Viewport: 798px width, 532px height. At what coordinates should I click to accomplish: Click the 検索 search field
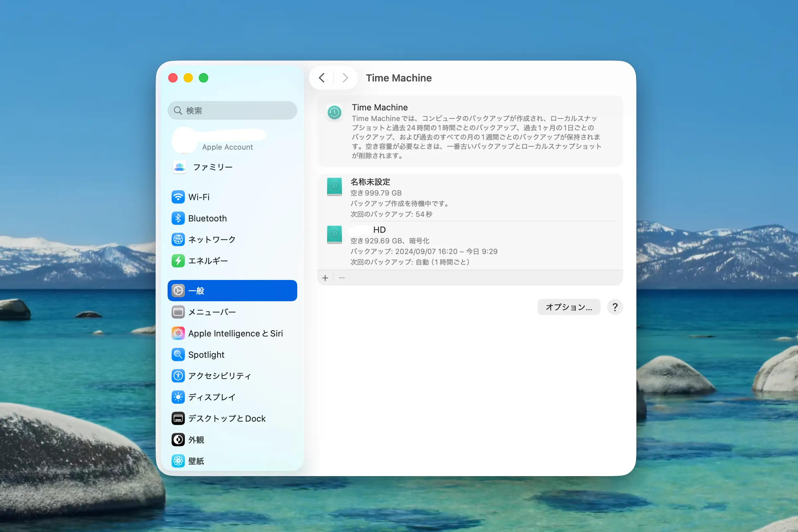click(232, 111)
